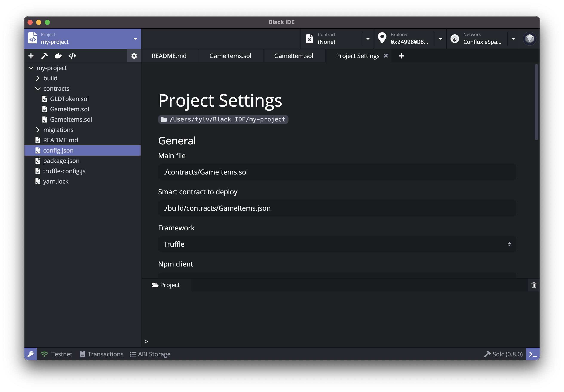Click the code brackets toolbar icon
The height and width of the screenshot is (392, 564).
[x=72, y=56]
